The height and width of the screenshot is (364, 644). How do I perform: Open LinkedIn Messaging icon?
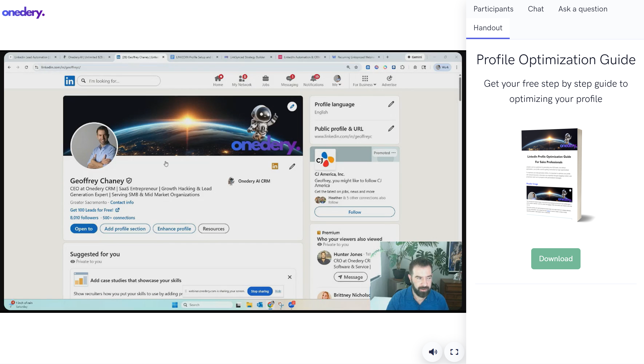pos(289,81)
